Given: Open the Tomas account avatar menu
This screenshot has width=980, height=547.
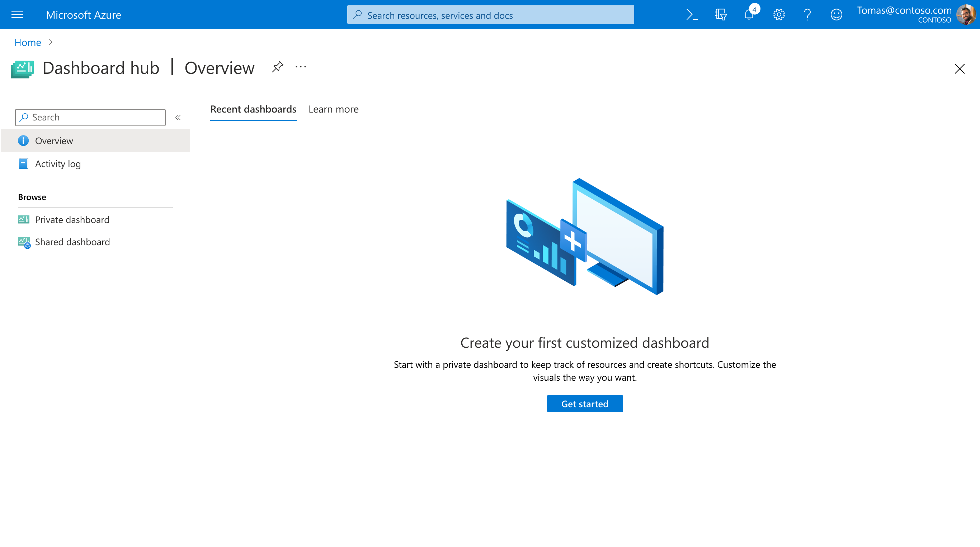Looking at the screenshot, I should pos(966,14).
